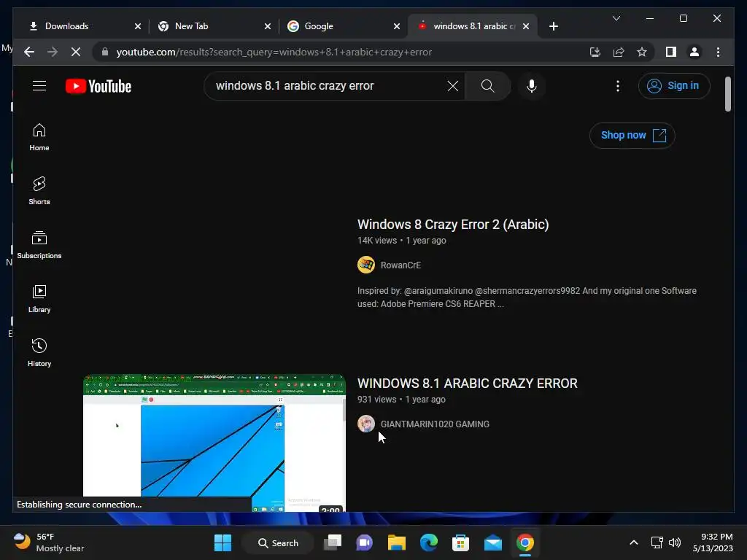Click the 931 views text

tap(376, 400)
